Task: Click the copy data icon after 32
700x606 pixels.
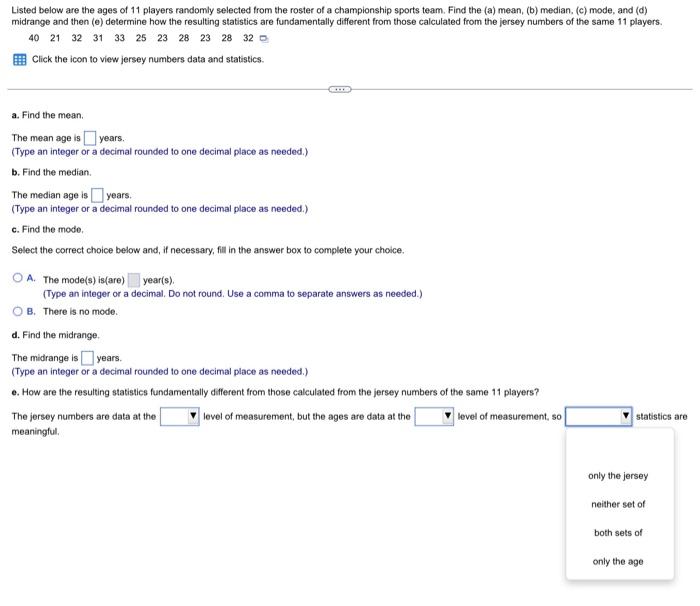Action: pyautogui.click(x=264, y=39)
